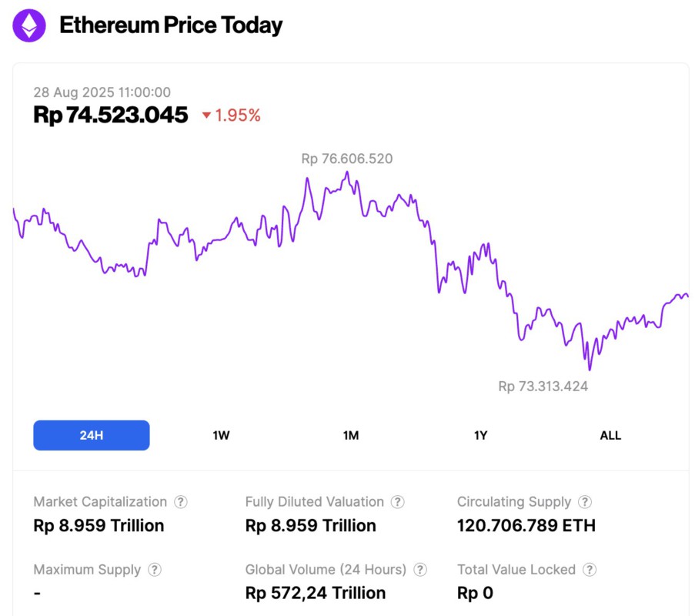The image size is (695, 616).
Task: Click the highlighted 24H timeframe button
Action: click(91, 435)
